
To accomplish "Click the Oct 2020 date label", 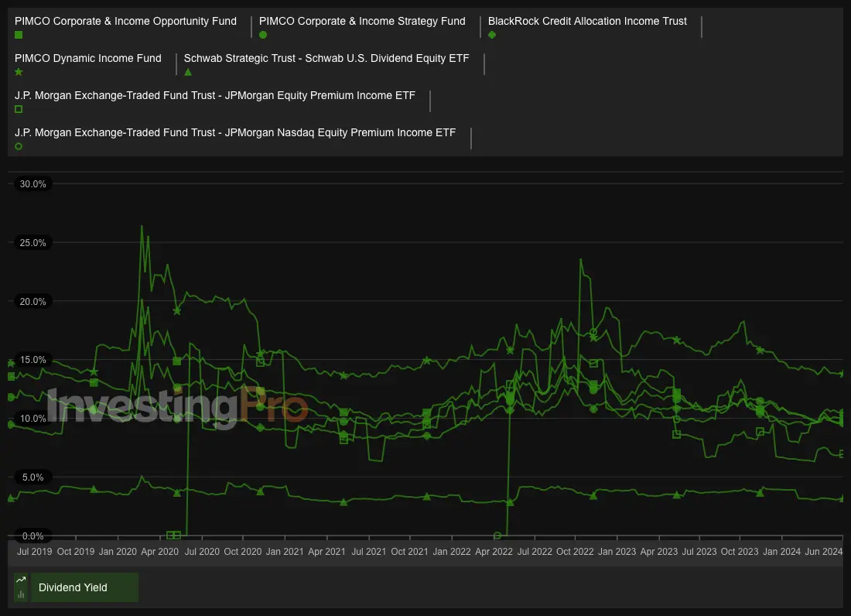I will tap(243, 552).
